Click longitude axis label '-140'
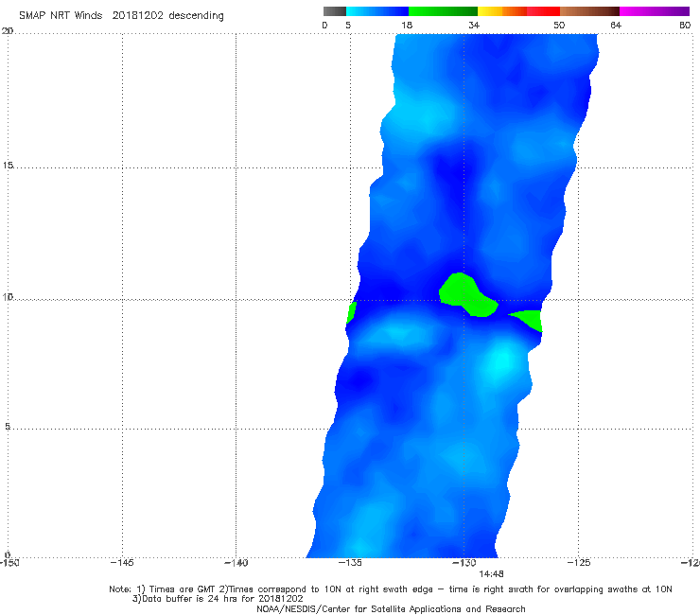 click(236, 563)
